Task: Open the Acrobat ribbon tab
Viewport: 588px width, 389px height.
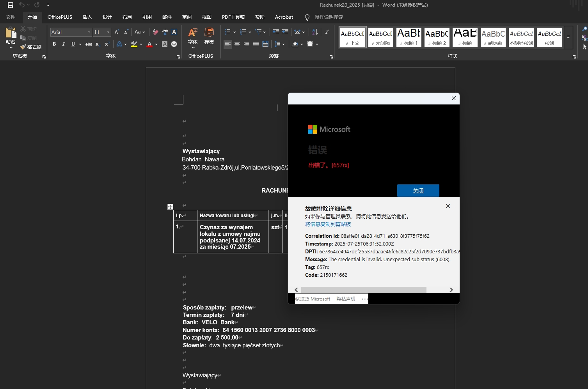Action: [x=284, y=17]
